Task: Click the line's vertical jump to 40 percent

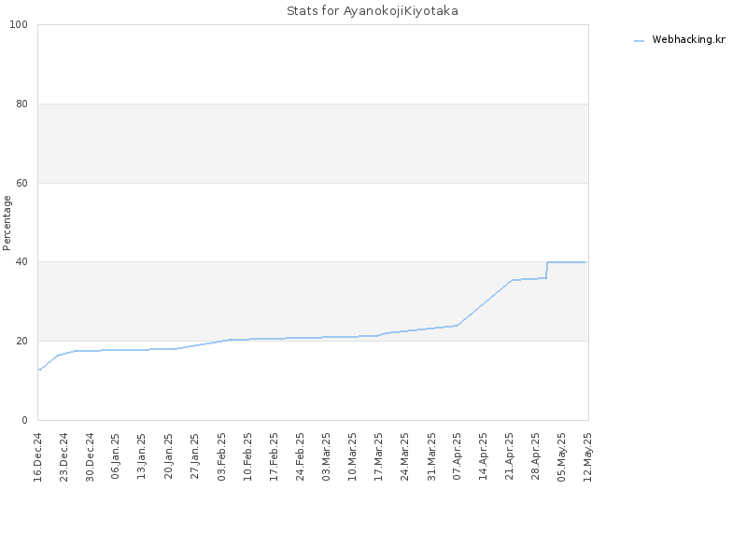Action: click(x=547, y=270)
